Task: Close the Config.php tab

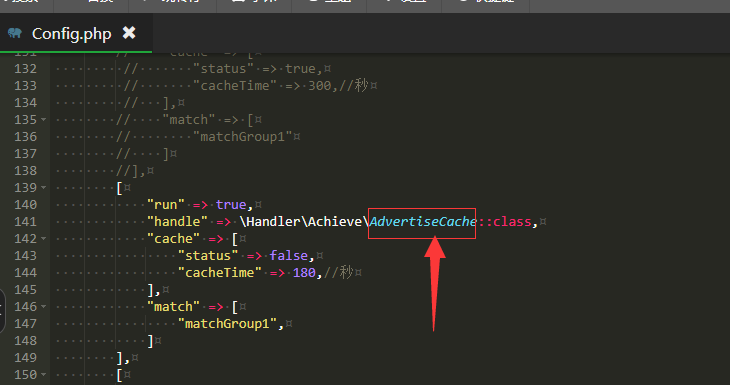Action: click(x=129, y=33)
